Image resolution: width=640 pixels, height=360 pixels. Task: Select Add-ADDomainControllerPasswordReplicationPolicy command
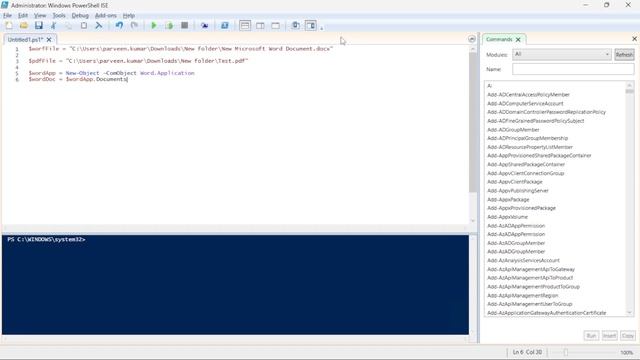click(x=547, y=112)
